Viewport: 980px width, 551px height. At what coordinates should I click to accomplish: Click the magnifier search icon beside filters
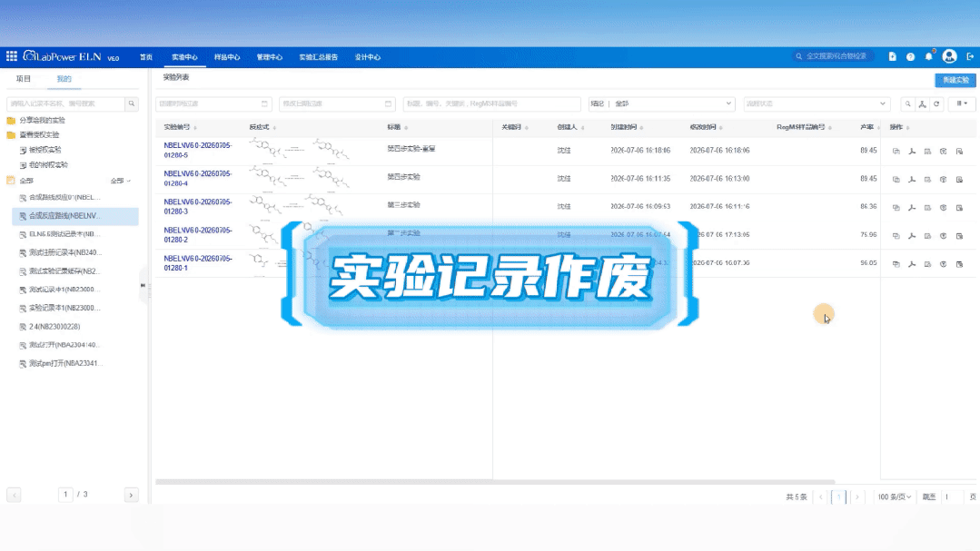[x=907, y=103]
